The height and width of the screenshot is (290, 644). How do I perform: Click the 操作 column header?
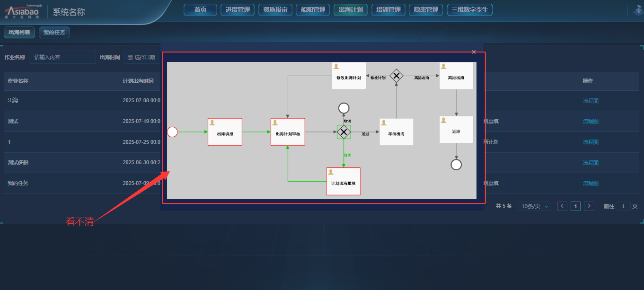588,81
